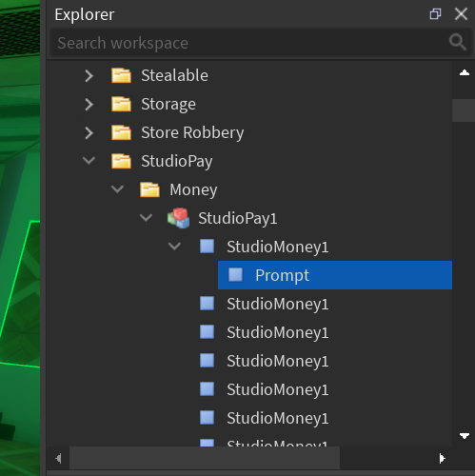Undock the Explorer panel
475x476 pixels.
pos(435,14)
